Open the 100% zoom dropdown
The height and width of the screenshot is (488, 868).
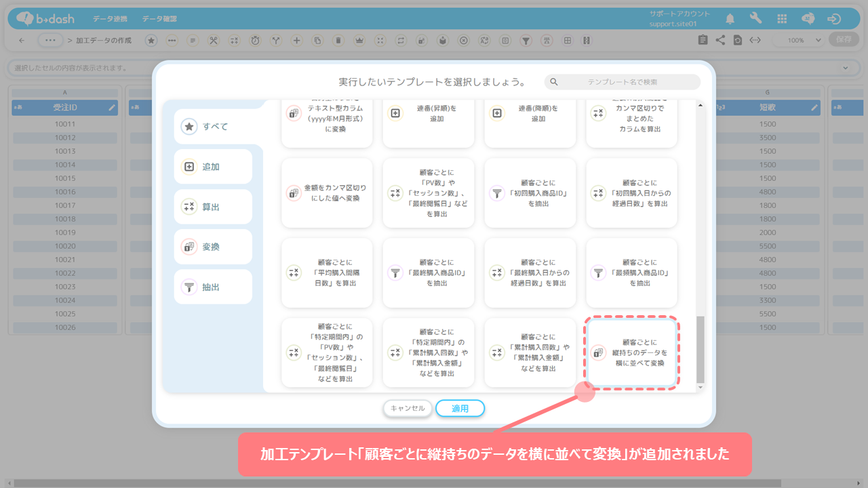pyautogui.click(x=800, y=40)
